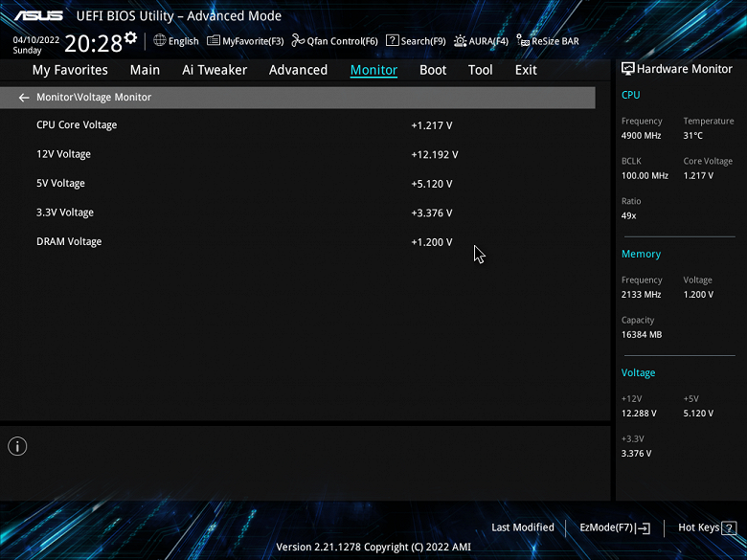Toggle ReSize BAR icon
This screenshot has height=560, width=747.
(523, 40)
